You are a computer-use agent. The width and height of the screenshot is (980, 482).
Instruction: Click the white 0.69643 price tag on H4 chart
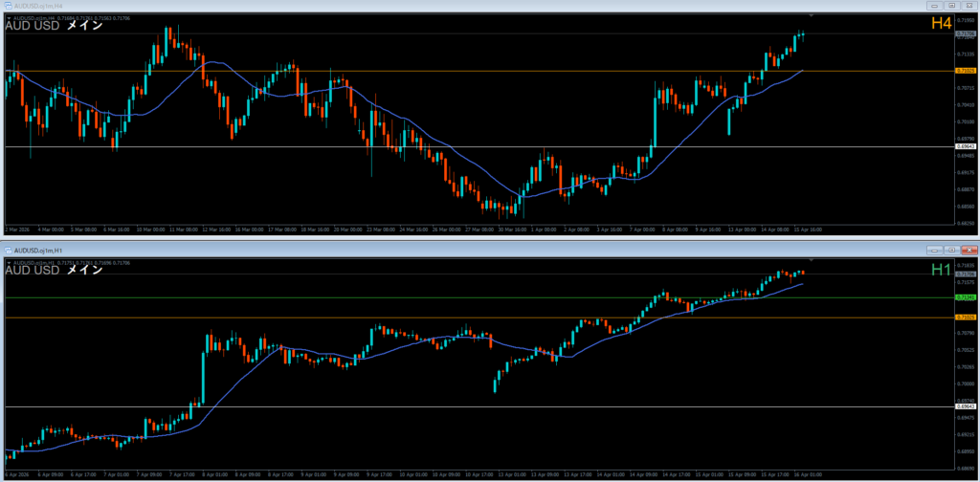[966, 146]
